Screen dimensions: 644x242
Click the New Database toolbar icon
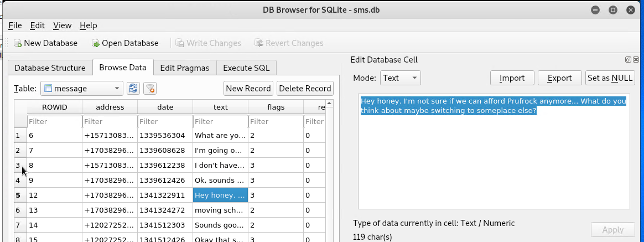tap(18, 43)
